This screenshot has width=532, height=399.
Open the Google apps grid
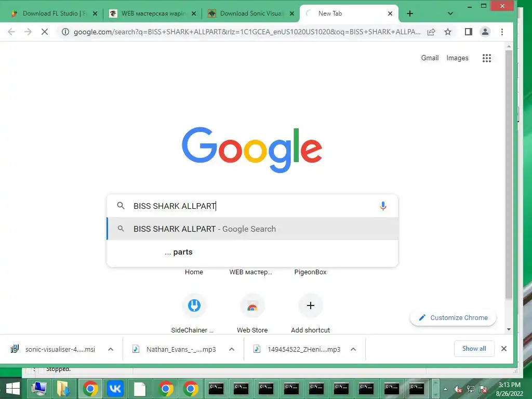pos(486,58)
